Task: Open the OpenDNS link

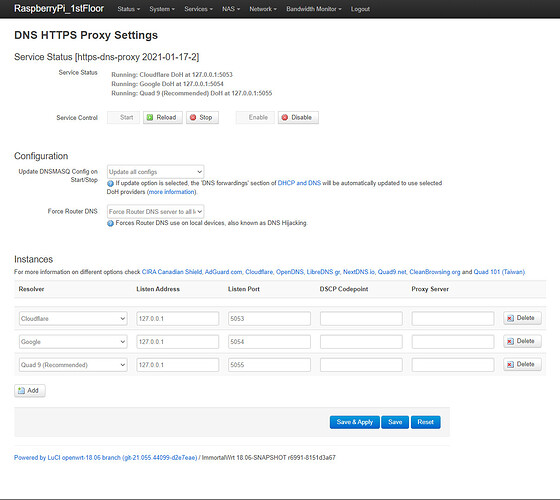Action: click(290, 272)
